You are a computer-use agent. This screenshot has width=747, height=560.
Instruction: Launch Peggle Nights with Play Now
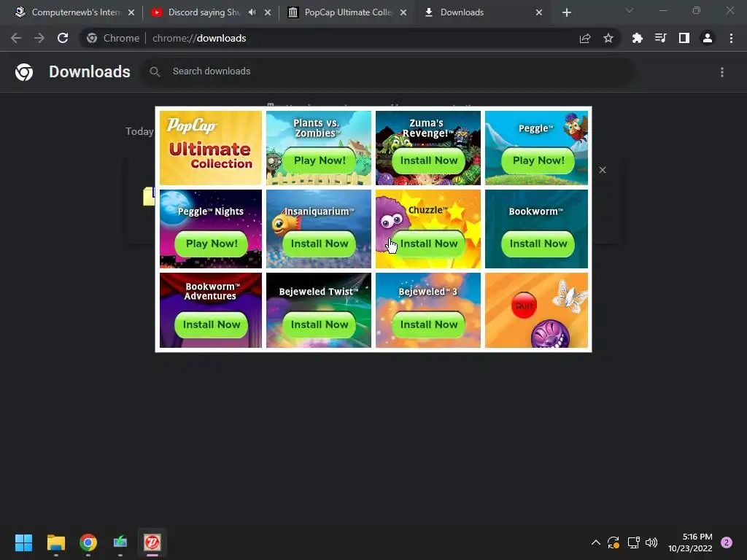click(211, 244)
